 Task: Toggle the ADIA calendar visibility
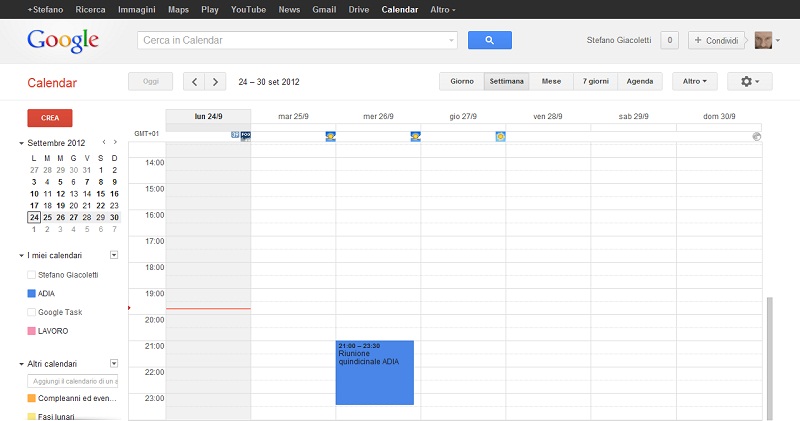31,293
